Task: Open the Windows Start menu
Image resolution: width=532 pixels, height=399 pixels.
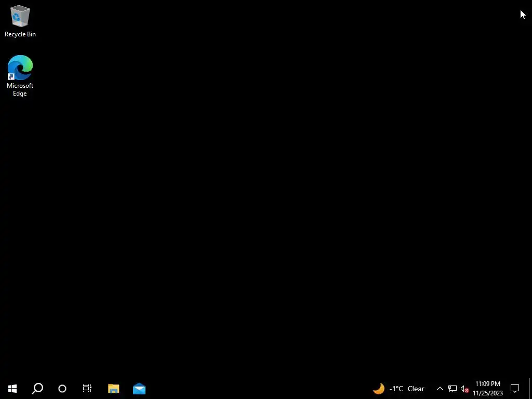Action: point(12,389)
